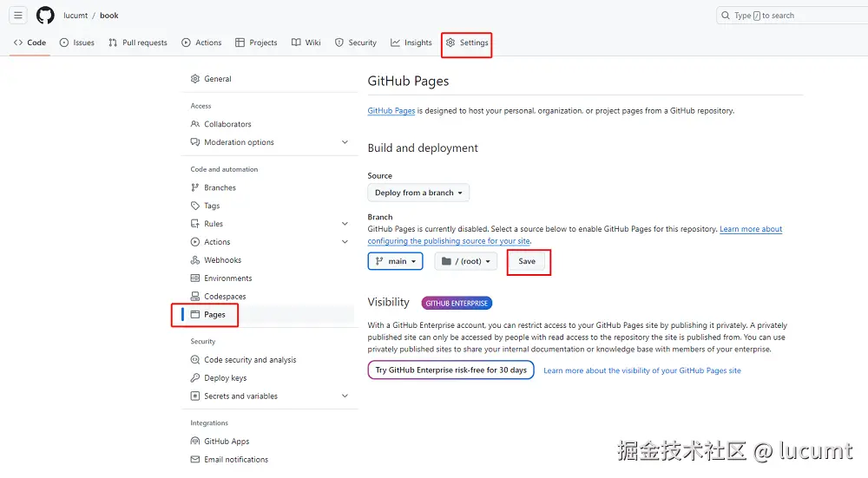Click the Branches fork icon

pyautogui.click(x=194, y=187)
